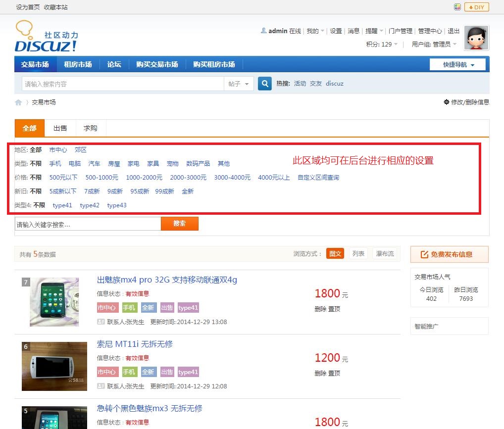
Task: Click the 退出 logout link
Action: click(454, 31)
